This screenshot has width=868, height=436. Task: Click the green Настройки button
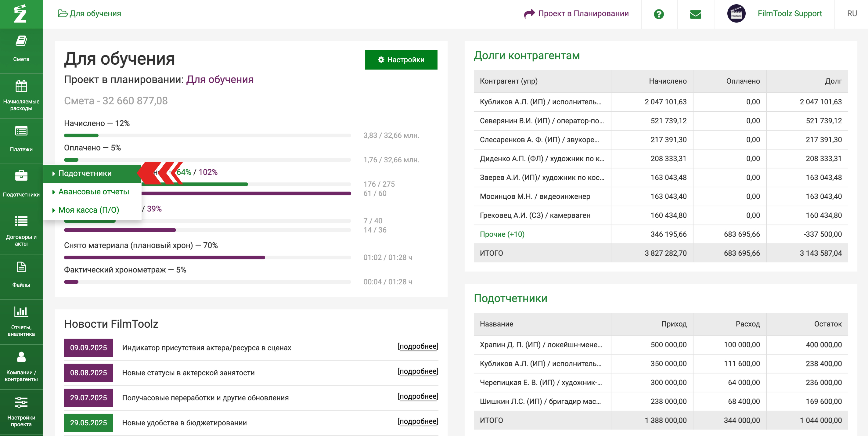point(401,59)
